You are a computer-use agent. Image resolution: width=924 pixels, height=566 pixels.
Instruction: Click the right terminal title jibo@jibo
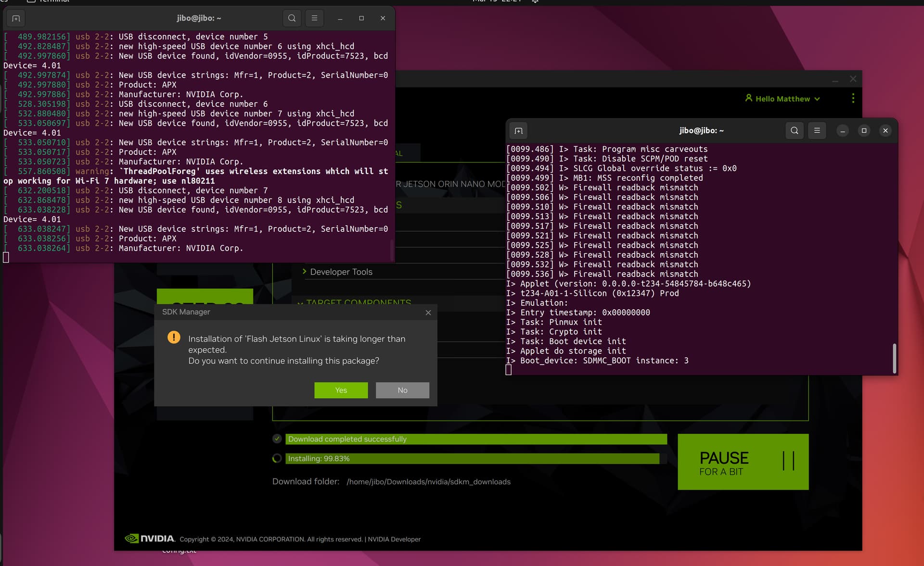tap(701, 131)
